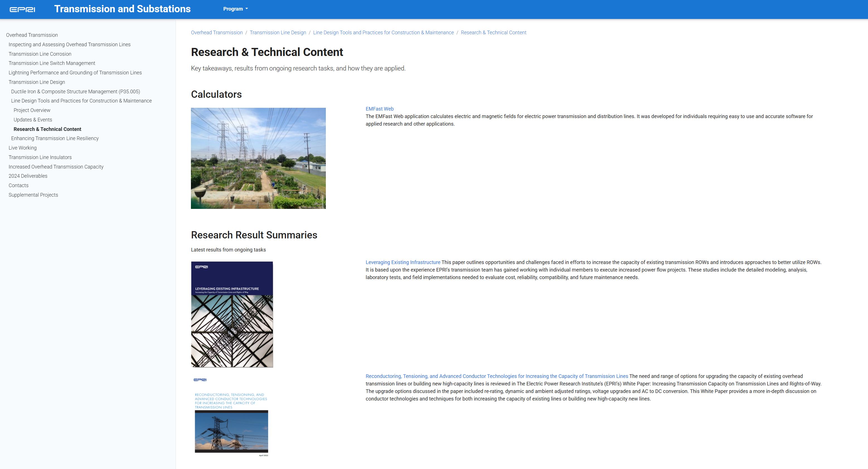Go to Overhead Transmission breadcrumb
This screenshot has width=868, height=469.
217,33
